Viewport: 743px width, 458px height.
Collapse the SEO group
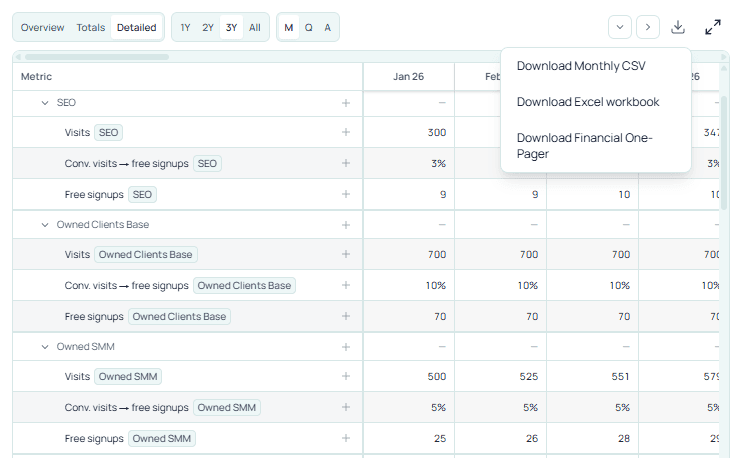45,103
